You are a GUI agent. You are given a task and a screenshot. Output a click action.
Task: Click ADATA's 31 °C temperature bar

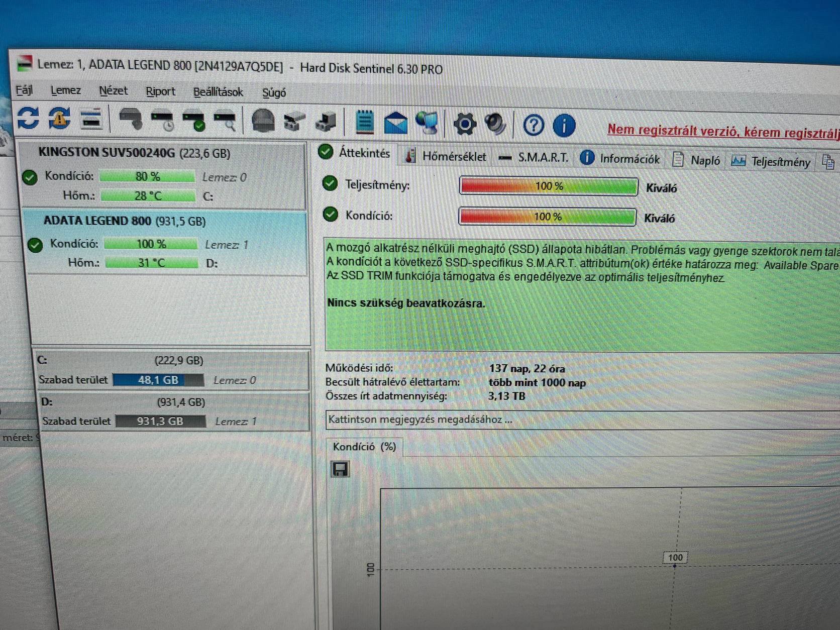[x=152, y=263]
